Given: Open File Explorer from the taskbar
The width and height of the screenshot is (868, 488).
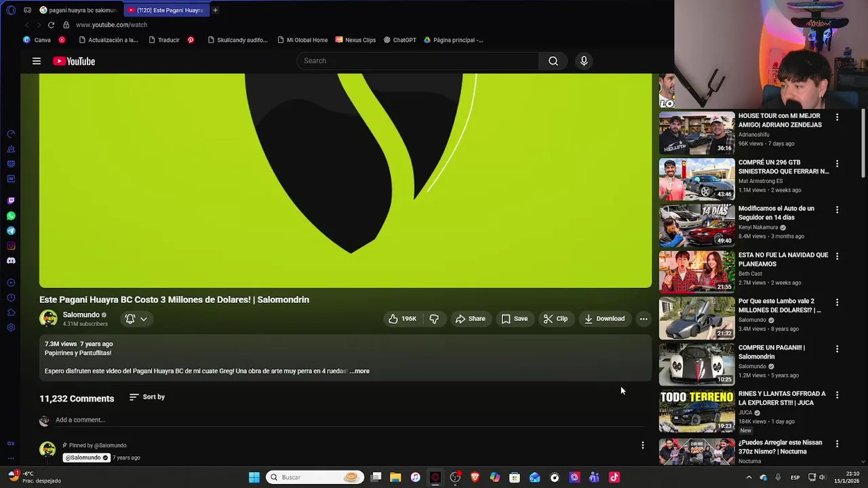Looking at the screenshot, I should tap(395, 477).
